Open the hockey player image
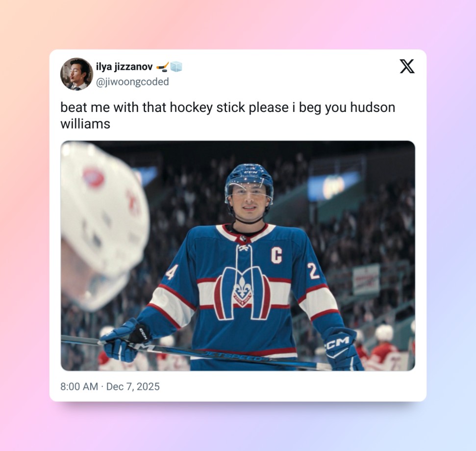The width and height of the screenshot is (476, 451). pyautogui.click(x=238, y=256)
